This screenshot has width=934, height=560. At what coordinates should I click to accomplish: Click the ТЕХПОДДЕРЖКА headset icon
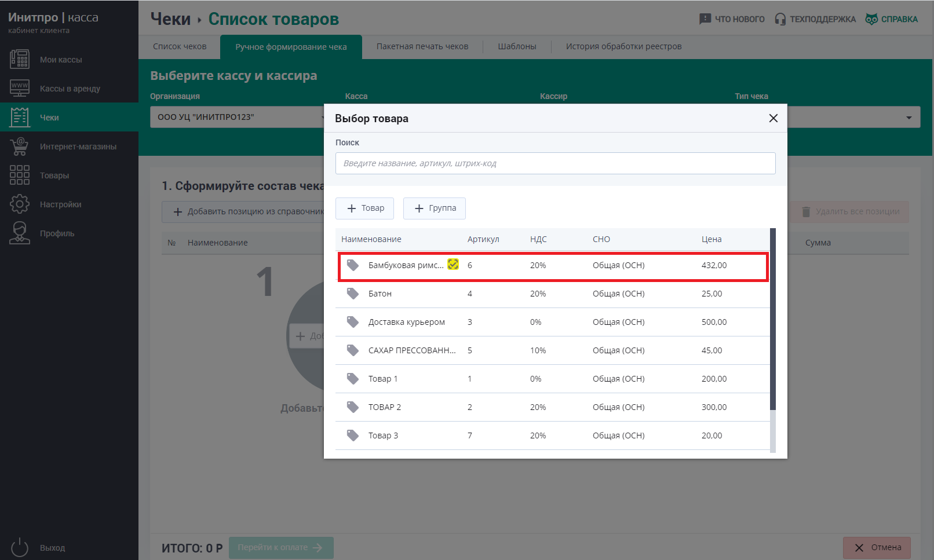click(x=780, y=19)
